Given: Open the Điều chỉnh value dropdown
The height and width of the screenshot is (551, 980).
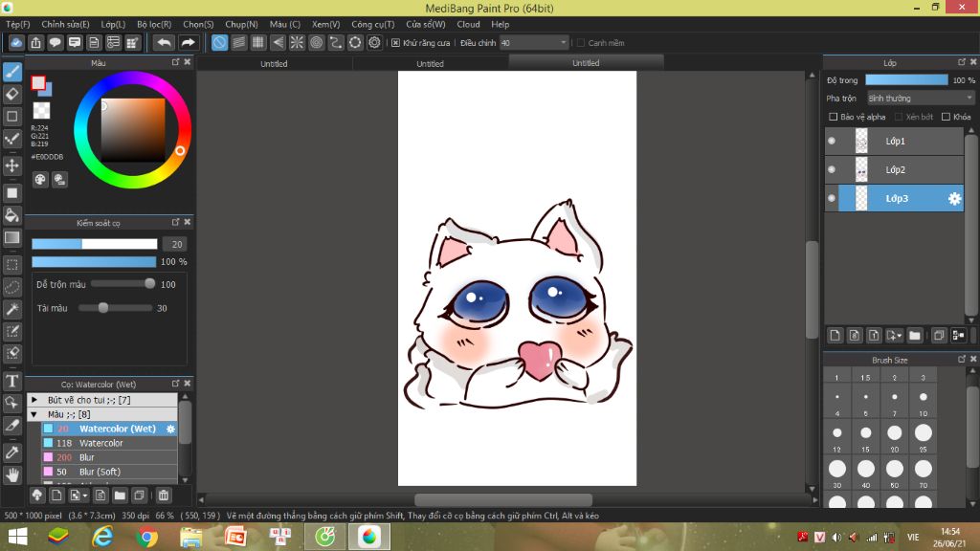Looking at the screenshot, I should click(x=534, y=43).
